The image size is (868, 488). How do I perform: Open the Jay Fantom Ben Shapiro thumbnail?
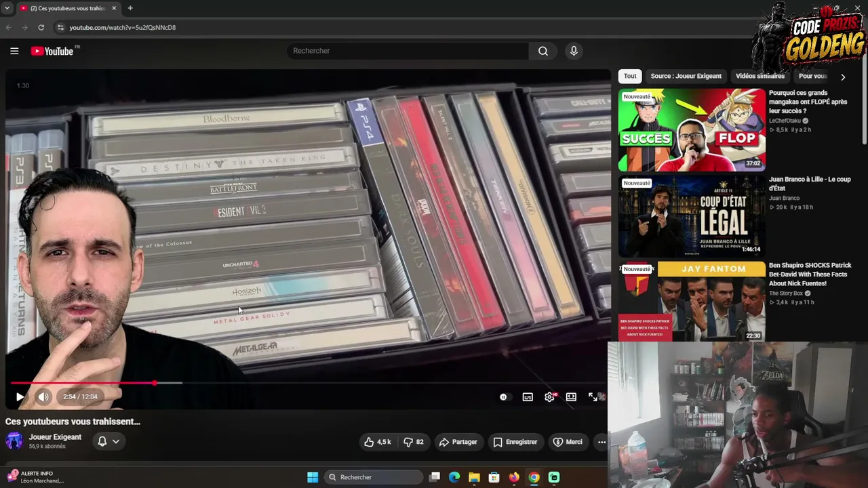tap(692, 302)
